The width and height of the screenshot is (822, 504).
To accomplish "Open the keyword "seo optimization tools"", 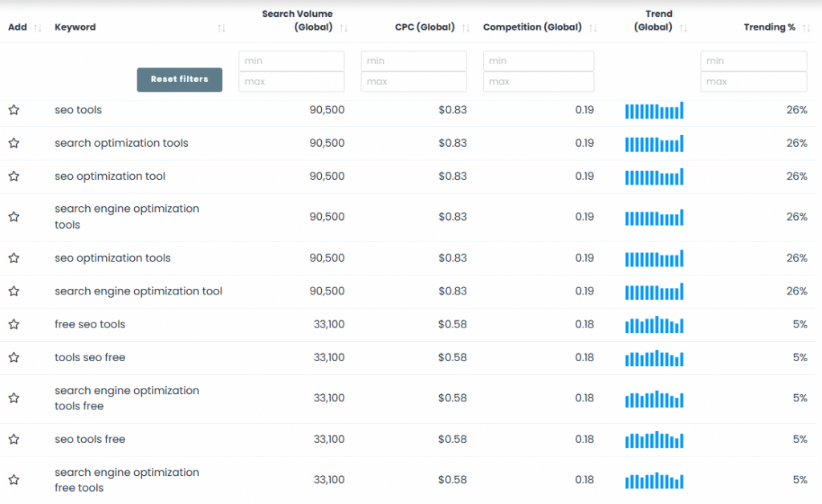I will [x=112, y=258].
